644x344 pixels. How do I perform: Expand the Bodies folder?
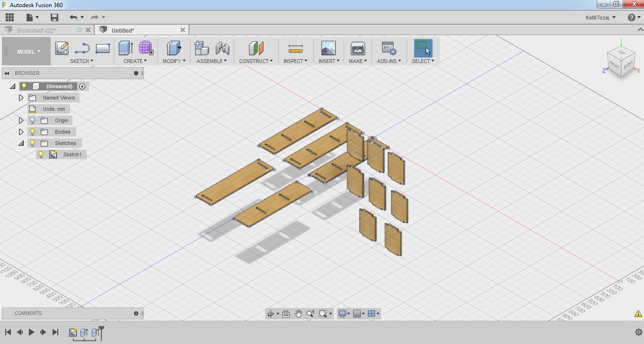click(x=21, y=132)
